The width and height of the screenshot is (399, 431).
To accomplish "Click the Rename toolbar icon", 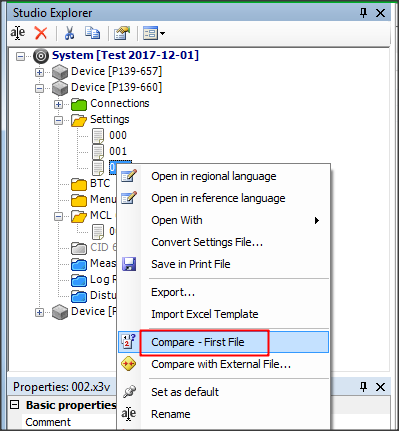I will pos(17,33).
